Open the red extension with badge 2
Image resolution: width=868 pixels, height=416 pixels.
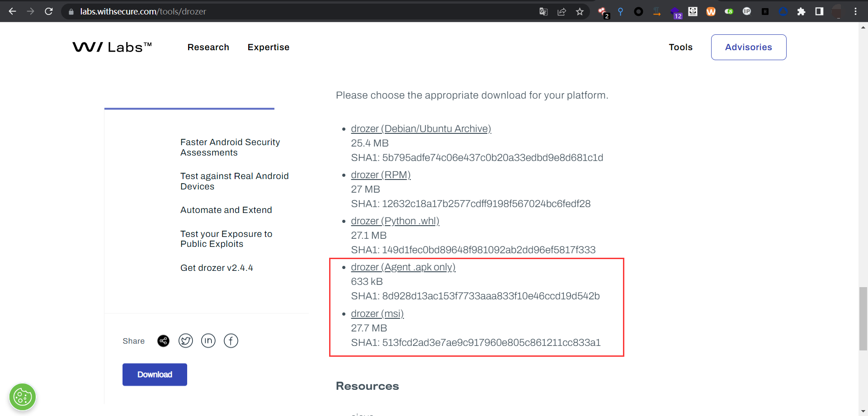(x=603, y=12)
